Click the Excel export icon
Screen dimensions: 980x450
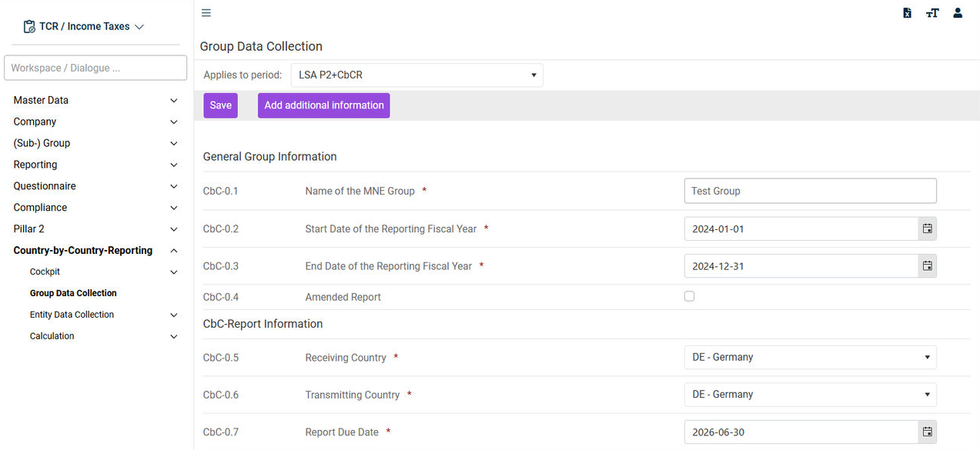click(907, 13)
